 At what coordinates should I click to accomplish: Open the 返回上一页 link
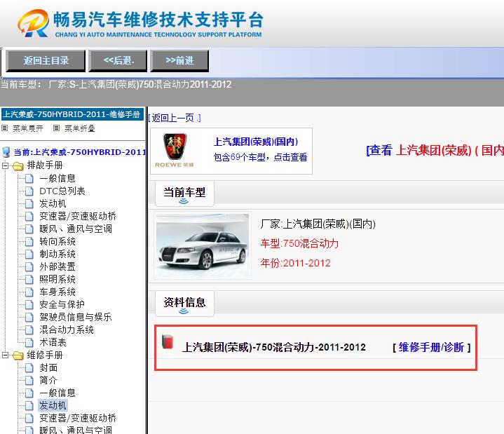point(175,118)
